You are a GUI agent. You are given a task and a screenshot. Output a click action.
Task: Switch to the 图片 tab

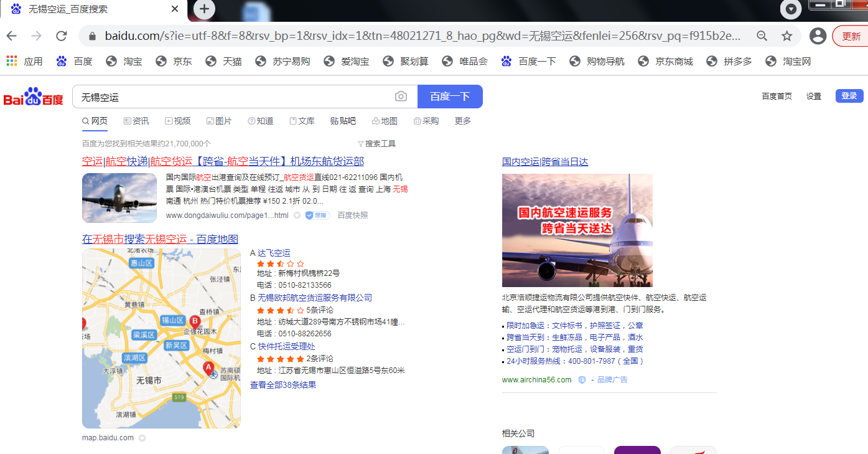tap(219, 121)
